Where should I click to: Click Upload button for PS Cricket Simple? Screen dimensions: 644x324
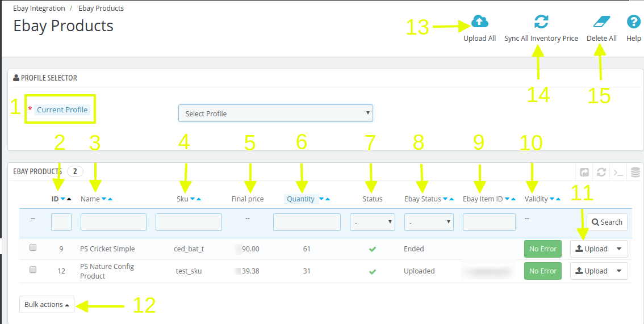click(x=591, y=249)
